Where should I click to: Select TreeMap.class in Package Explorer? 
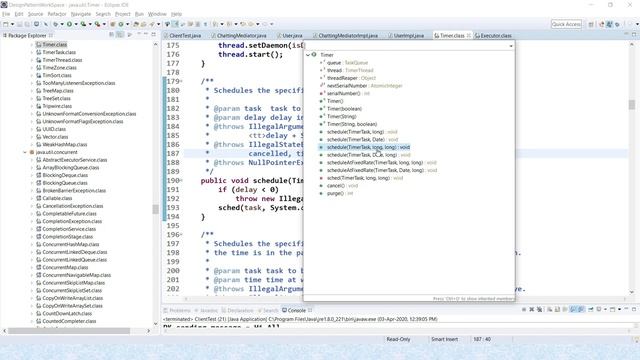[58, 91]
